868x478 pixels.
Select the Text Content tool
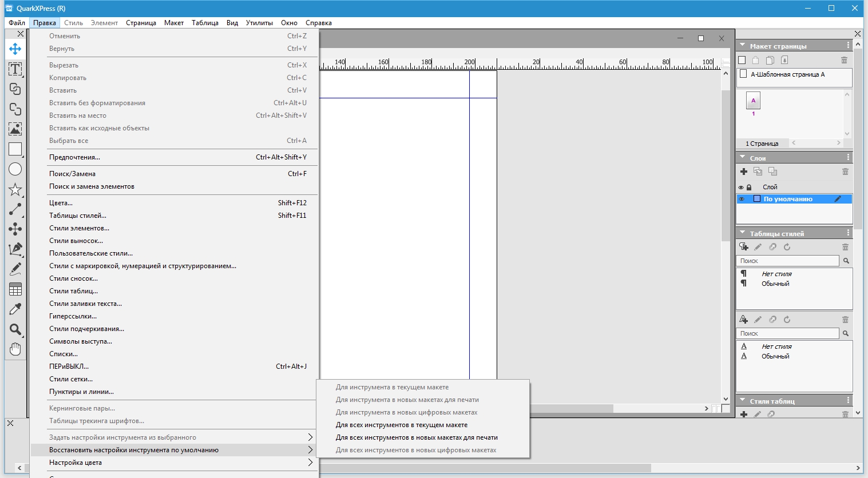coord(15,69)
